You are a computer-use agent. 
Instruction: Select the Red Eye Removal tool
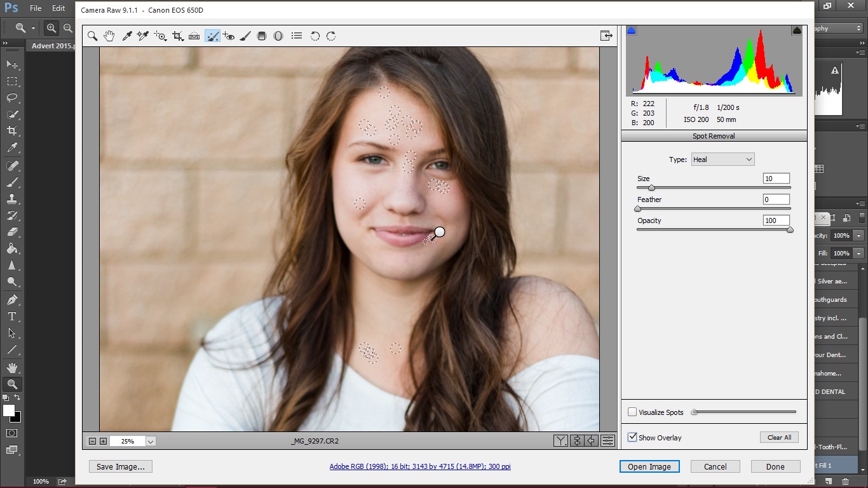(x=229, y=36)
